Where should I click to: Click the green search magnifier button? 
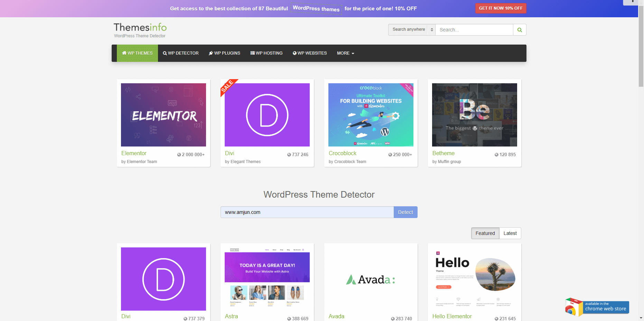pos(519,30)
